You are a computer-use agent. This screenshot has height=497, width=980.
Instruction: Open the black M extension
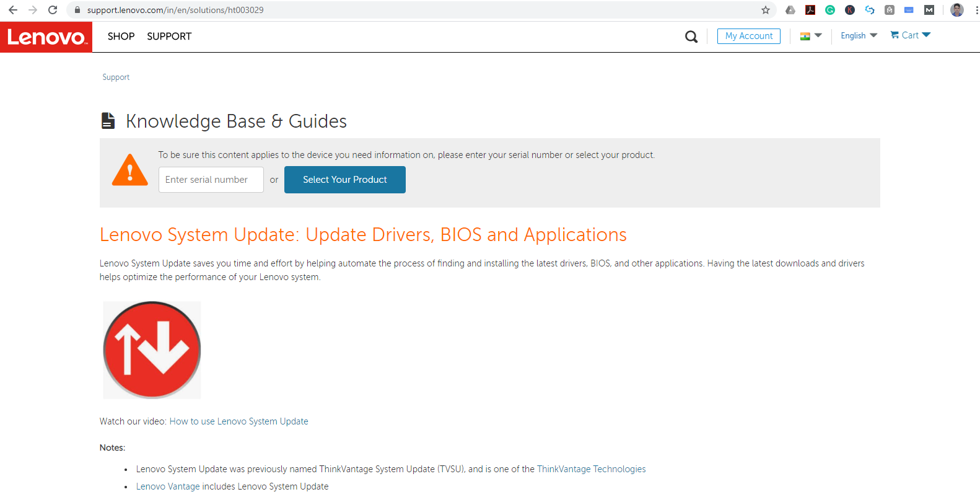click(929, 10)
